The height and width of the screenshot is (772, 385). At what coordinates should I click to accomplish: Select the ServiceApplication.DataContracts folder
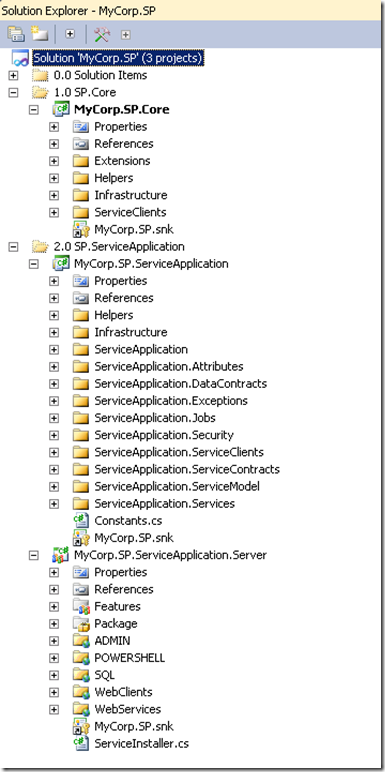point(181,384)
